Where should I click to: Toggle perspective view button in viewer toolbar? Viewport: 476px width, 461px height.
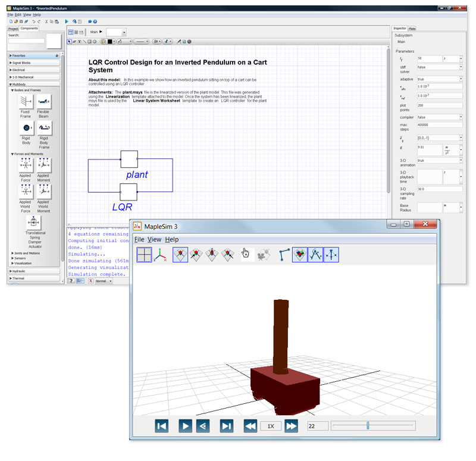click(180, 255)
